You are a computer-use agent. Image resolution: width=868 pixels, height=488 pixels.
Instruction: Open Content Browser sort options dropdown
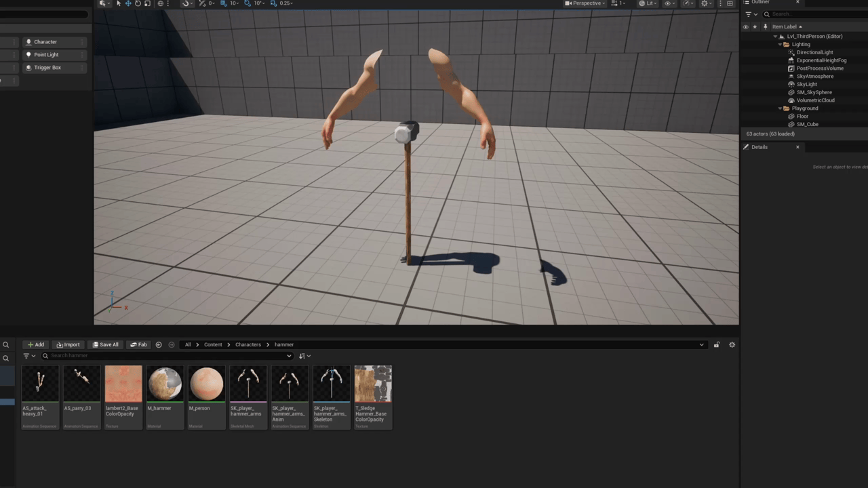[305, 356]
